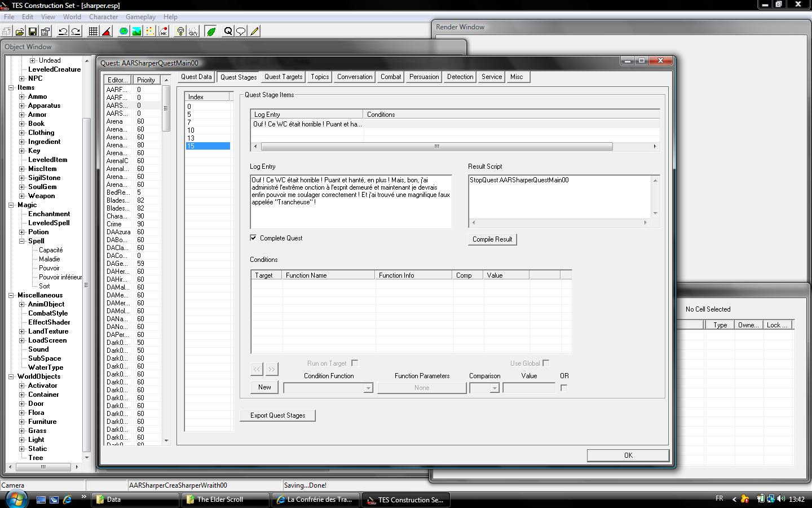This screenshot has width=812, height=508.
Task: Collapse the Spell tree node
Action: tap(22, 241)
